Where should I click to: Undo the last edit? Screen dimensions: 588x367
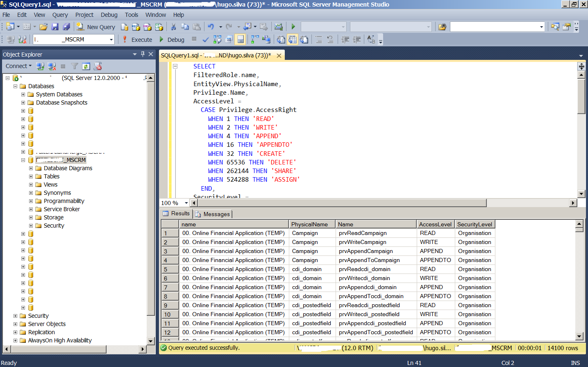tap(211, 27)
